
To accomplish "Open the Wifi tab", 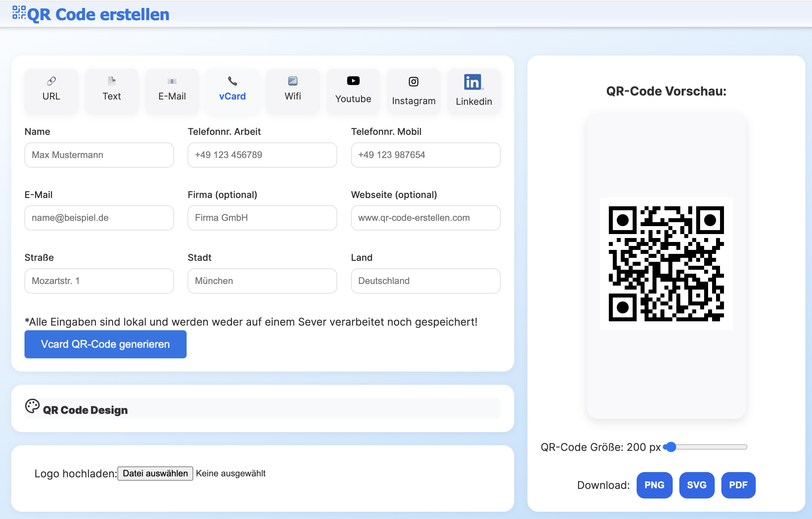I will tap(293, 91).
